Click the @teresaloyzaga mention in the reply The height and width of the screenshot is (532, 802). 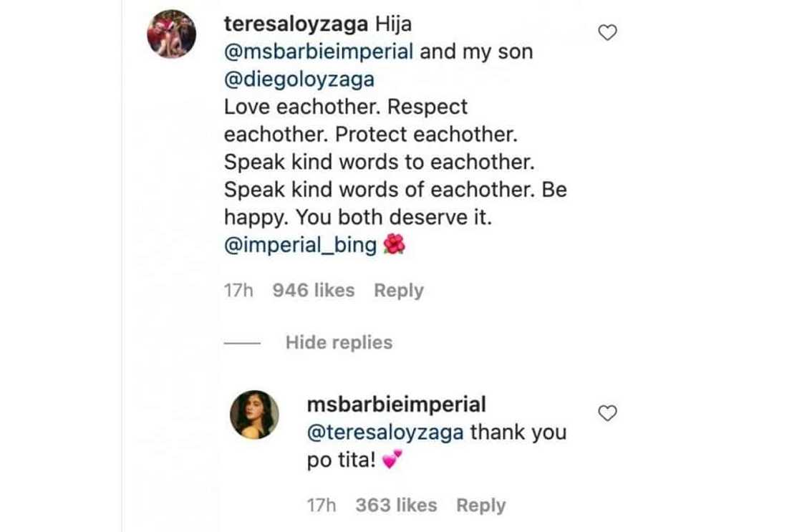click(x=385, y=432)
